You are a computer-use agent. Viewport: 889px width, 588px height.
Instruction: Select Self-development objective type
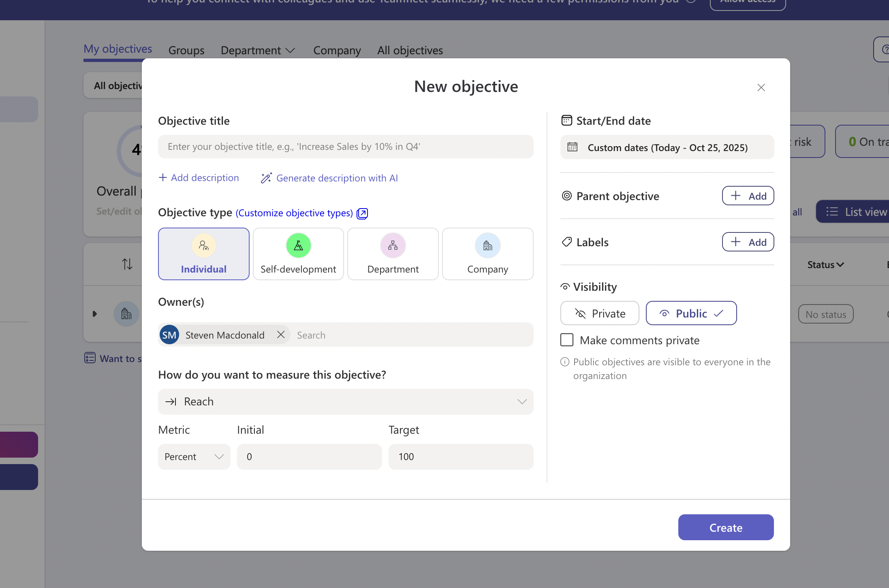click(298, 254)
